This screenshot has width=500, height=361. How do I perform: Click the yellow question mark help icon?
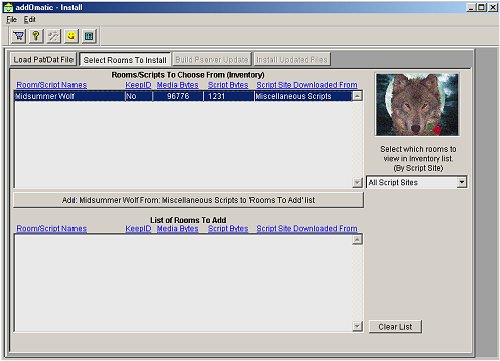(36, 36)
